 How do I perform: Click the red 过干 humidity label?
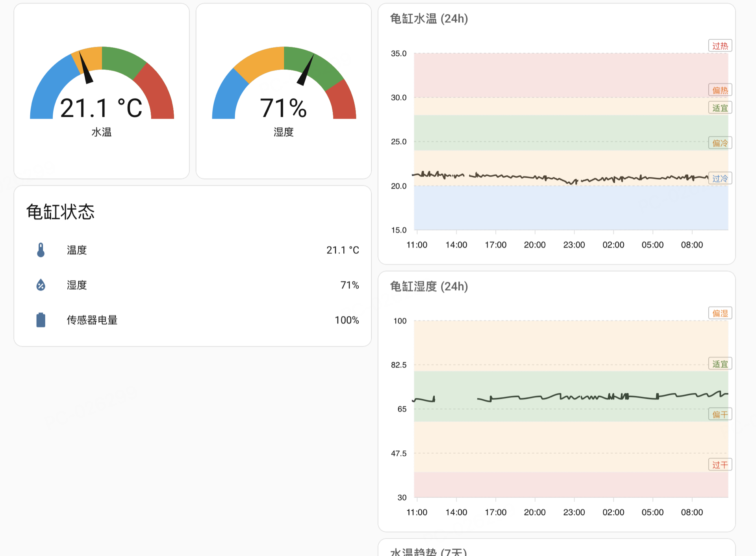click(x=720, y=465)
